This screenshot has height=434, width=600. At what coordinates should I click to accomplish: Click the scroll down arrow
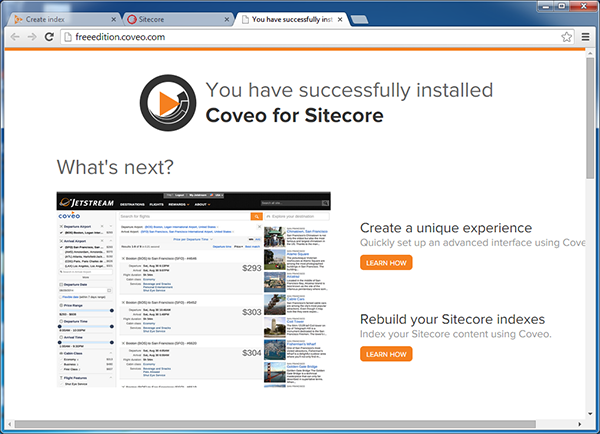[x=590, y=414]
